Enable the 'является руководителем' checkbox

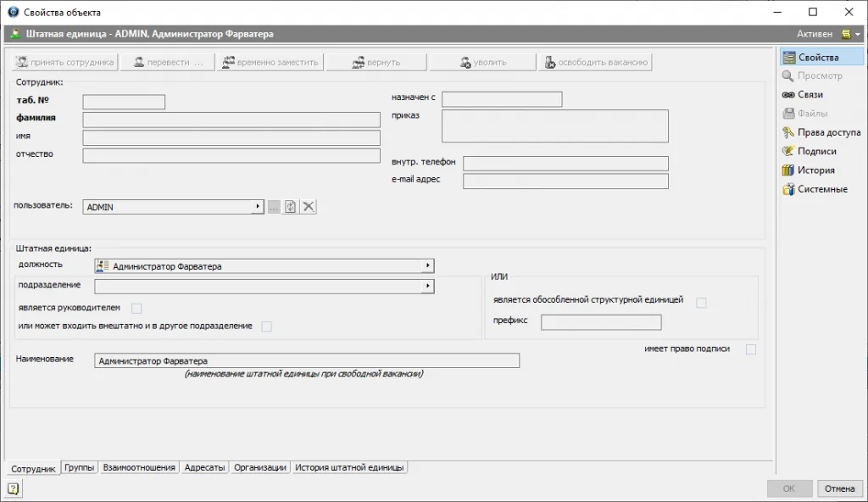tap(136, 308)
